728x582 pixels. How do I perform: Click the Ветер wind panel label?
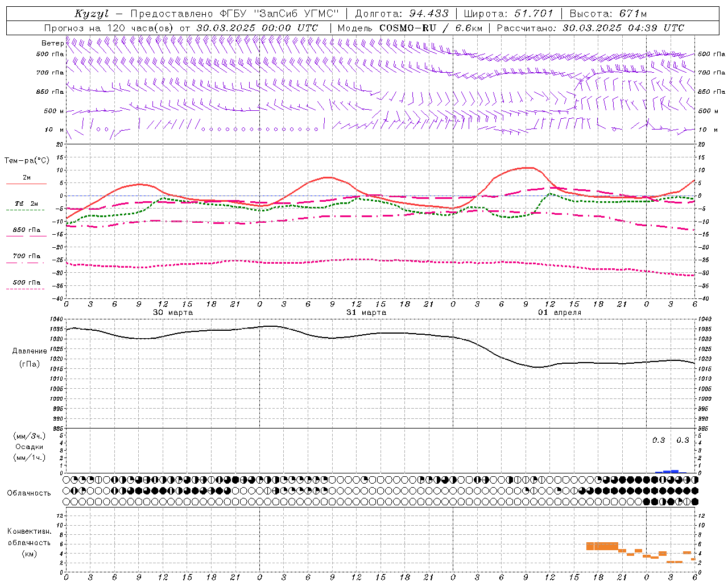click(x=52, y=43)
